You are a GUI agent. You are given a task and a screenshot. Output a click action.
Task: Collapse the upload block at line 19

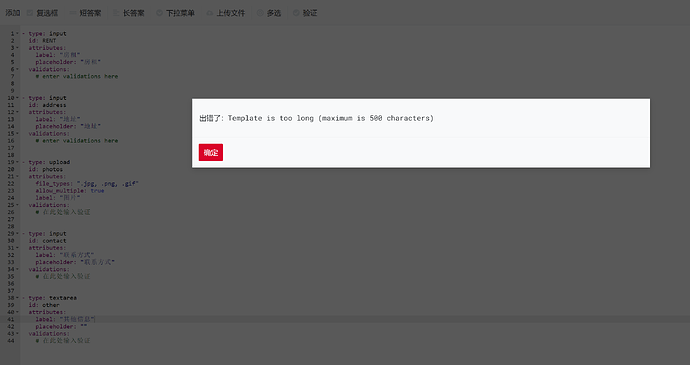coord(18,162)
